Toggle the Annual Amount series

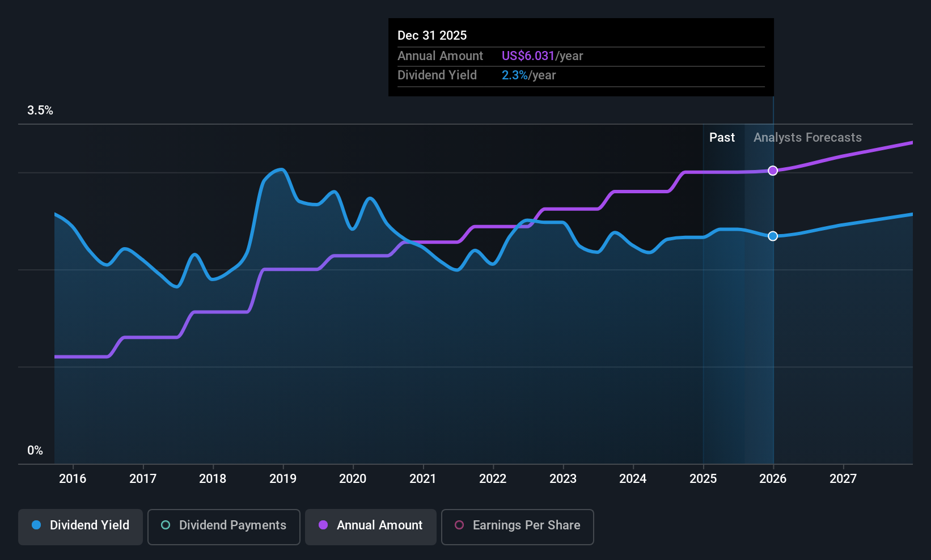tap(371, 527)
